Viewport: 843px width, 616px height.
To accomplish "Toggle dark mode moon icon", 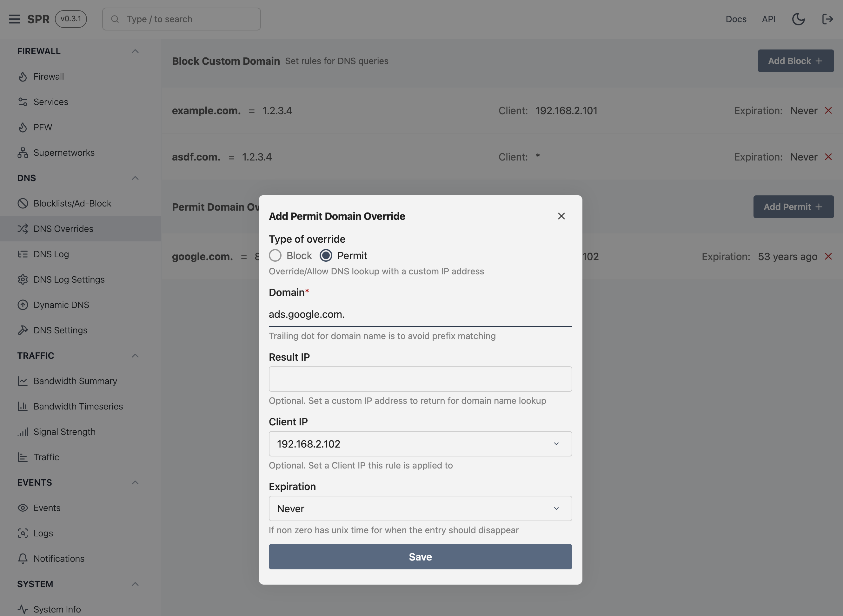I will coord(798,19).
